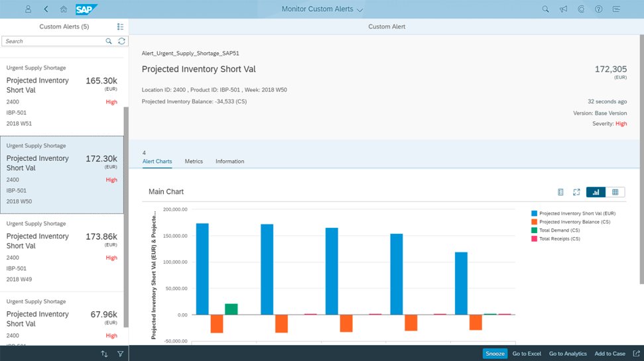Open the sort icon in list footer
The height and width of the screenshot is (361, 644).
tap(104, 354)
